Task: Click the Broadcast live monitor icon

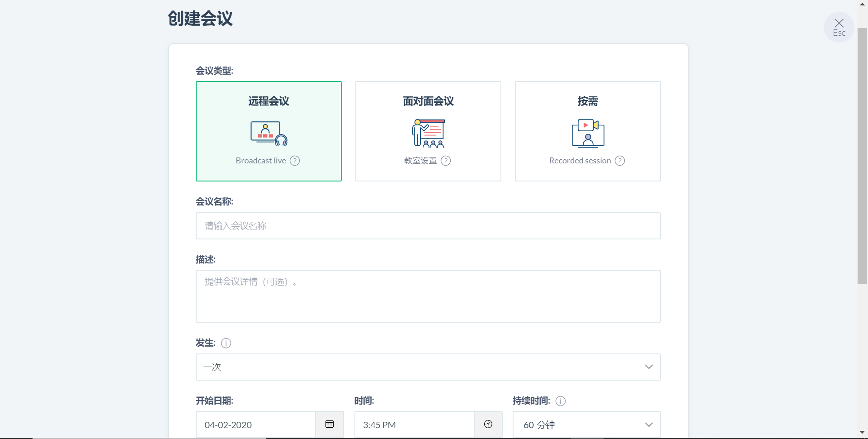Action: tap(268, 133)
